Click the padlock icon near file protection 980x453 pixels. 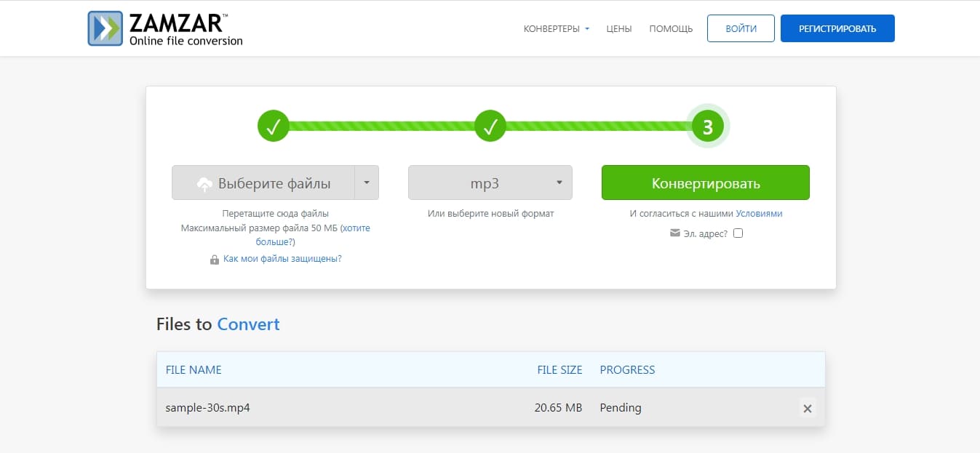click(x=215, y=260)
